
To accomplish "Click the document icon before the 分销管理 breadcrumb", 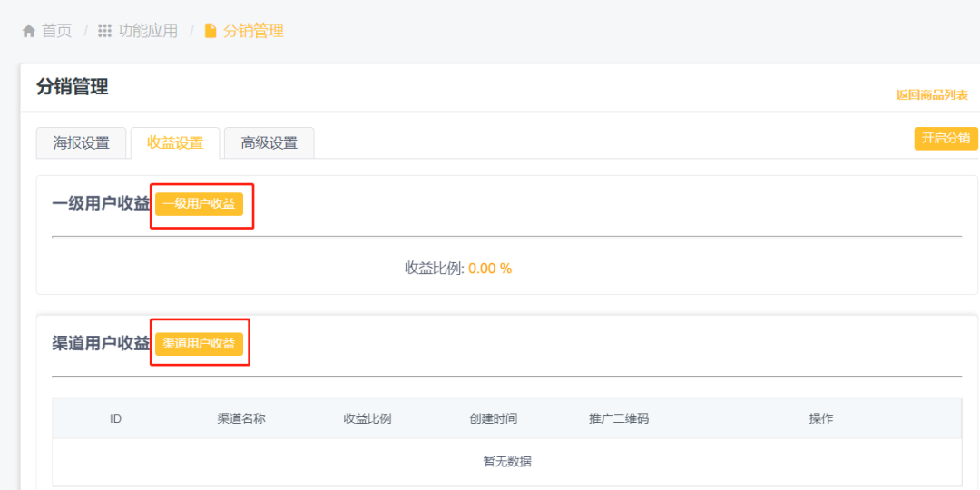I will point(211,31).
